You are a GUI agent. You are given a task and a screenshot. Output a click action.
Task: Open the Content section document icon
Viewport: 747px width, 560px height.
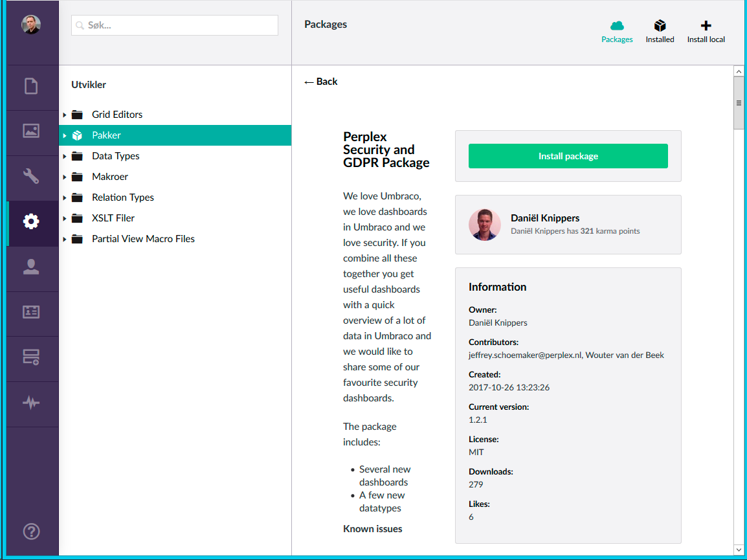(31, 86)
